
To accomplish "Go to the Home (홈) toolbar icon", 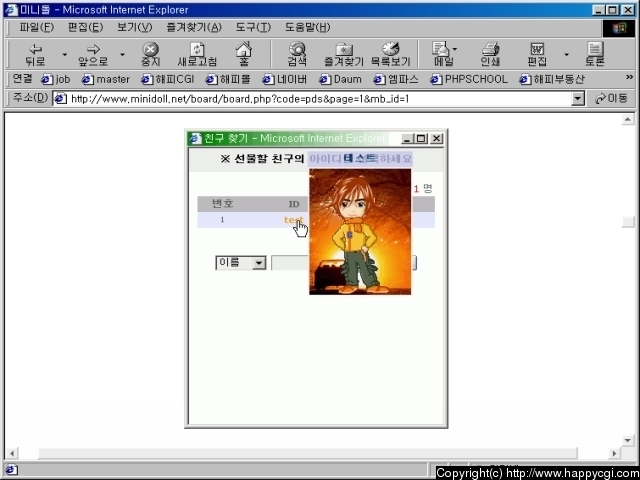I will coord(244,55).
